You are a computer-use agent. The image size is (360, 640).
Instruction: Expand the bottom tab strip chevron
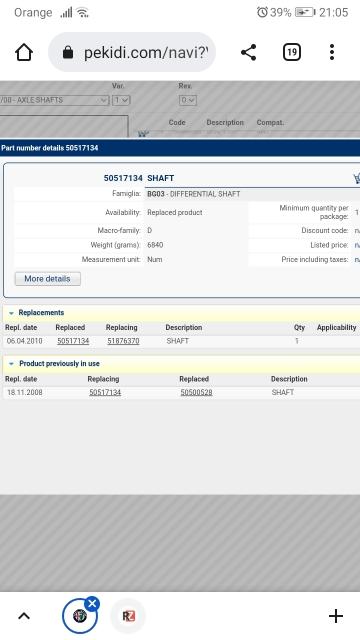(x=24, y=616)
